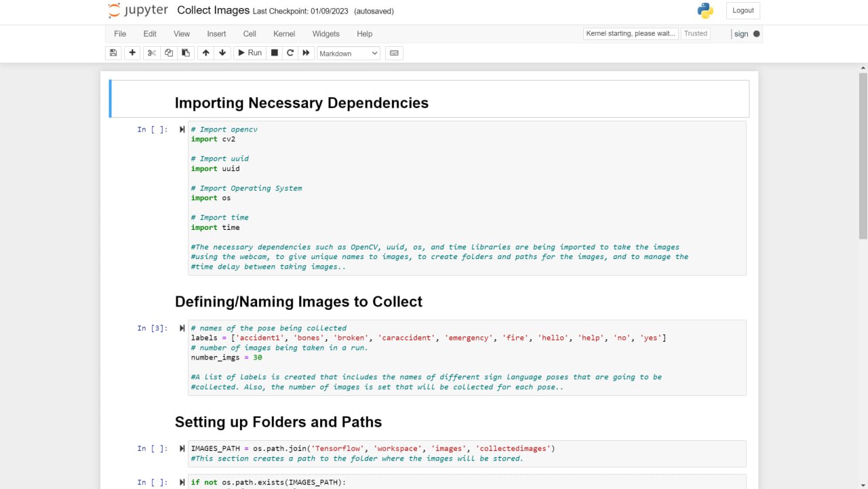Cut selected cells with the scissors icon
Image resolution: width=868 pixels, height=489 pixels.
152,53
